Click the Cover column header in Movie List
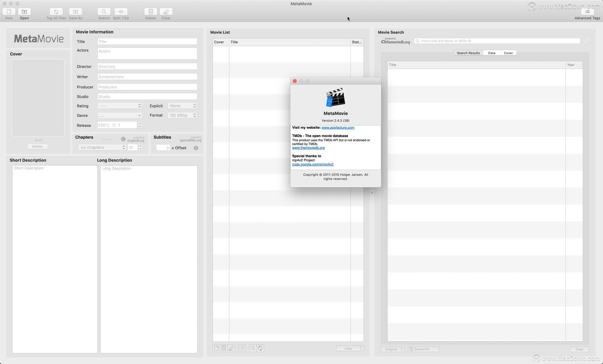The height and width of the screenshot is (364, 603). [221, 42]
